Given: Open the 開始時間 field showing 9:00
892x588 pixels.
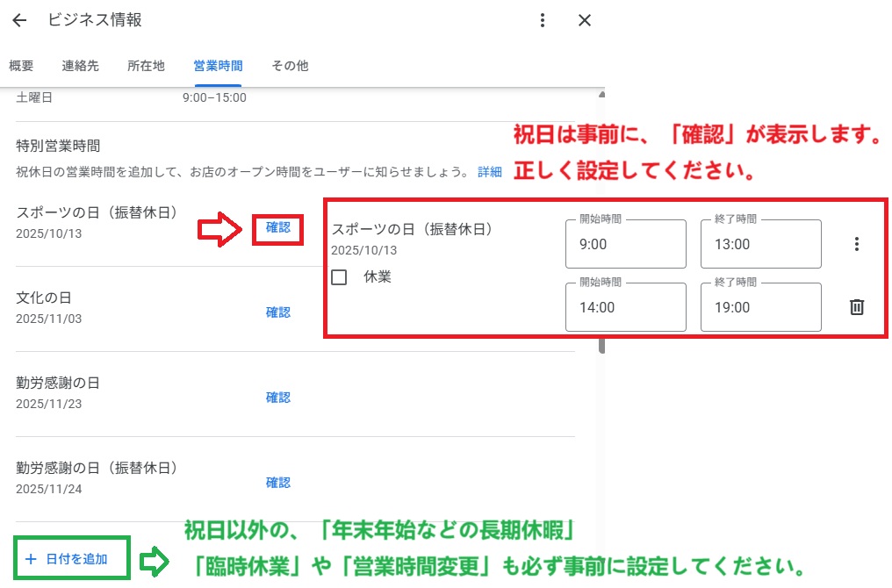Looking at the screenshot, I should [626, 244].
